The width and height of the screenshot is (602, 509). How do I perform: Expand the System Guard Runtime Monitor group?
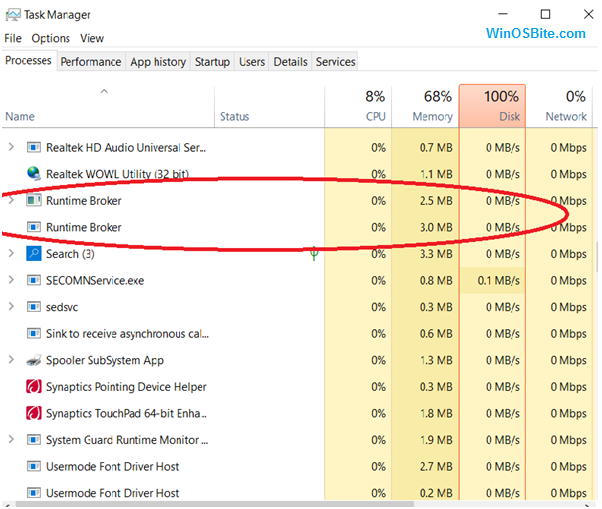click(x=11, y=439)
